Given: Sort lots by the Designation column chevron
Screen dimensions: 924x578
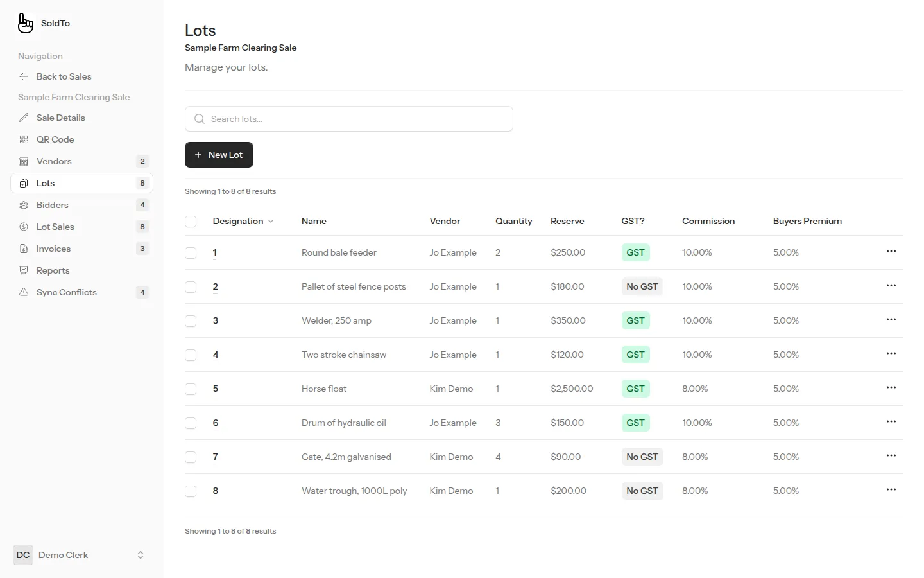Looking at the screenshot, I should pyautogui.click(x=271, y=221).
